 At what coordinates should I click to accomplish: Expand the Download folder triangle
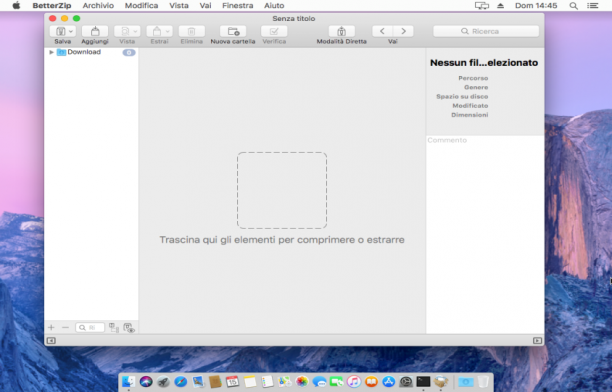pyautogui.click(x=51, y=52)
